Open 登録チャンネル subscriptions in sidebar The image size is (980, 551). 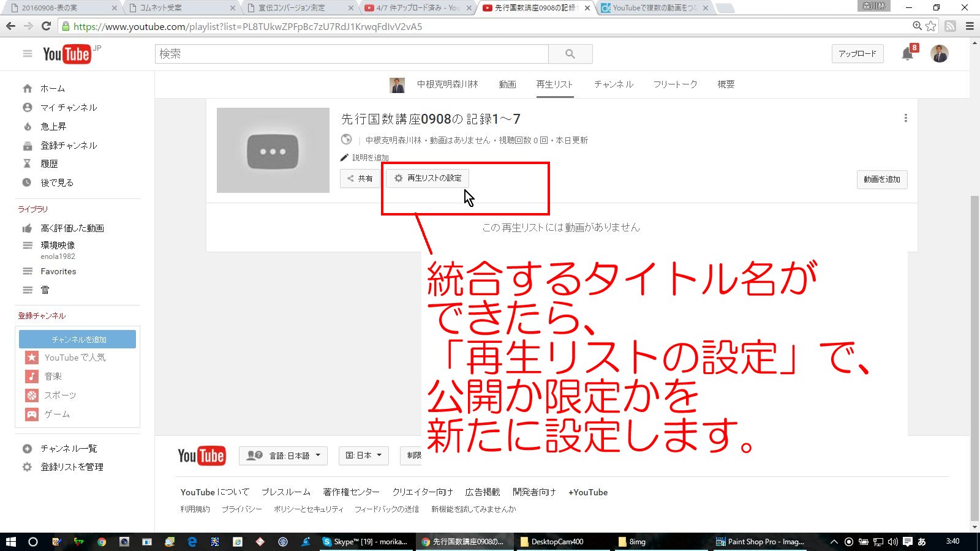click(x=69, y=146)
